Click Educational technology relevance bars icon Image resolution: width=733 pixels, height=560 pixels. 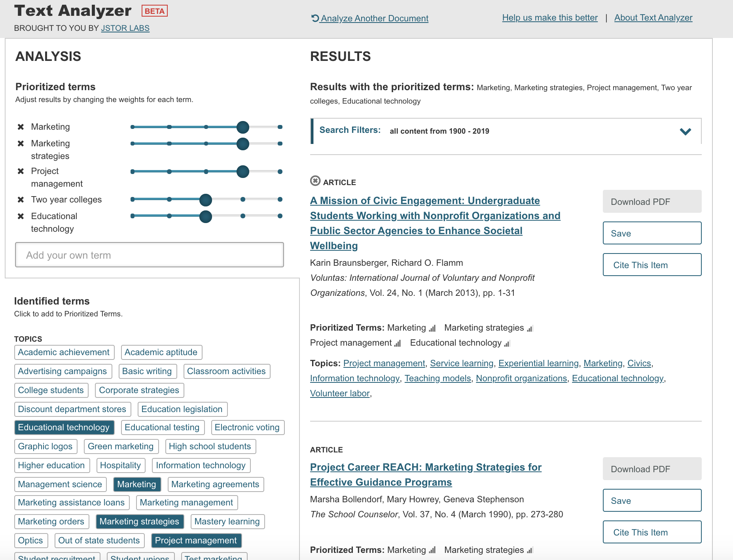(x=507, y=343)
